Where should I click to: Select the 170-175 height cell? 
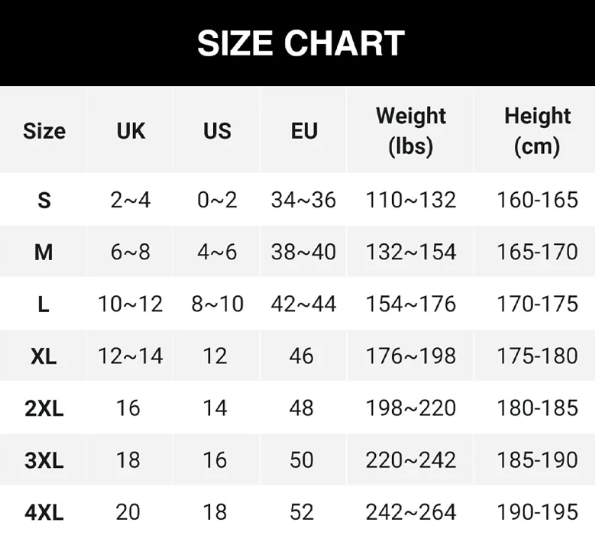point(537,304)
